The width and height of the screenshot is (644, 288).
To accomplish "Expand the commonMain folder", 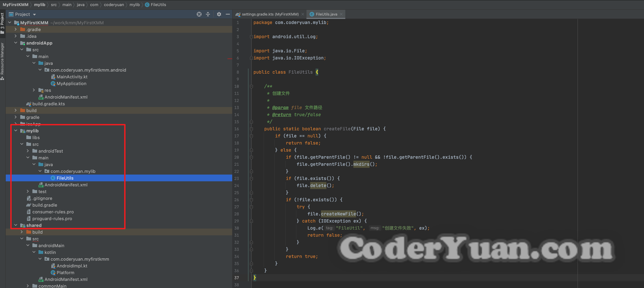I will (28, 286).
